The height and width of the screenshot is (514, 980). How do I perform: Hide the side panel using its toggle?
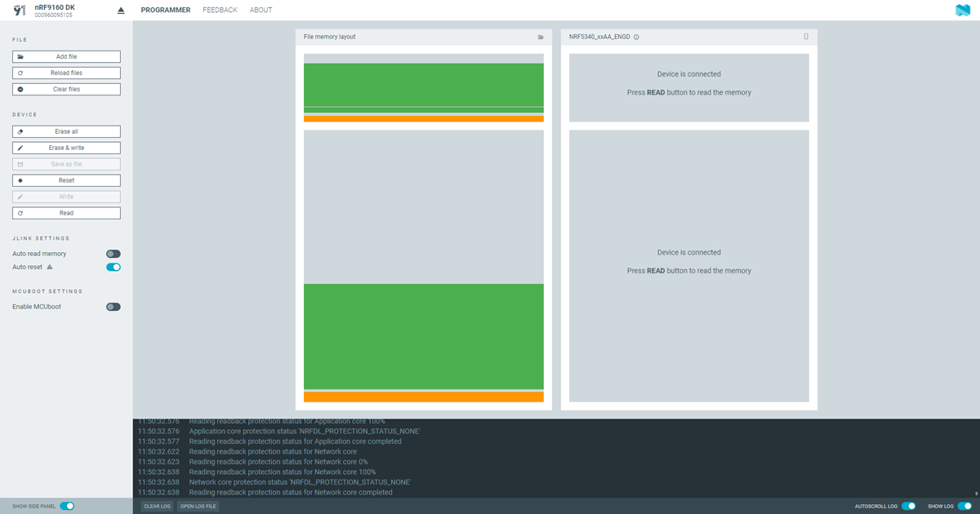(67, 506)
